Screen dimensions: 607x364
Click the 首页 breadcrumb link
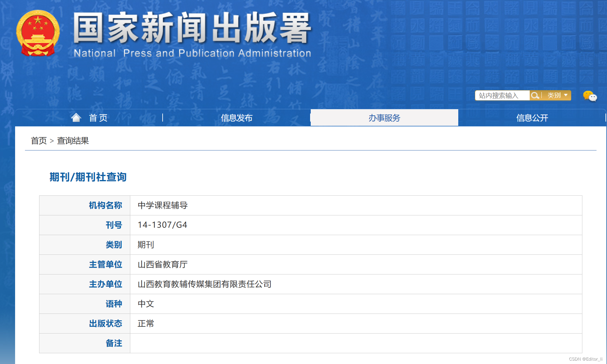39,141
